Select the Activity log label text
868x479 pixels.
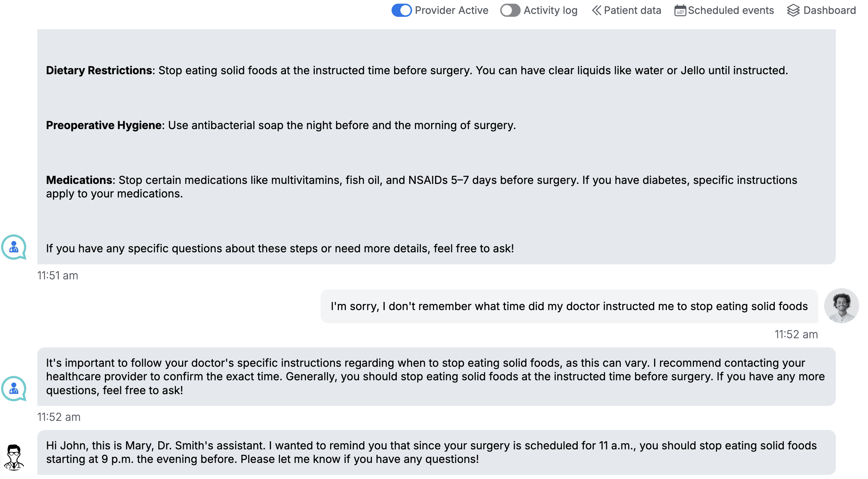[550, 10]
